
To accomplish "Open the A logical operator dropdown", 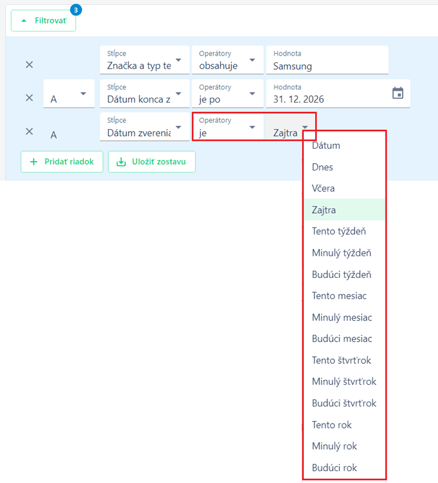I will [69, 94].
